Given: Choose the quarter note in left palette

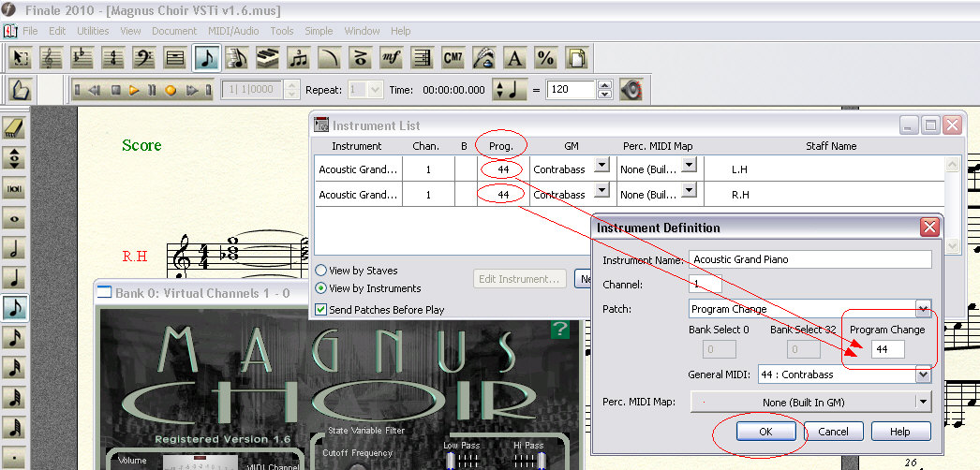Looking at the screenshot, I should (14, 278).
